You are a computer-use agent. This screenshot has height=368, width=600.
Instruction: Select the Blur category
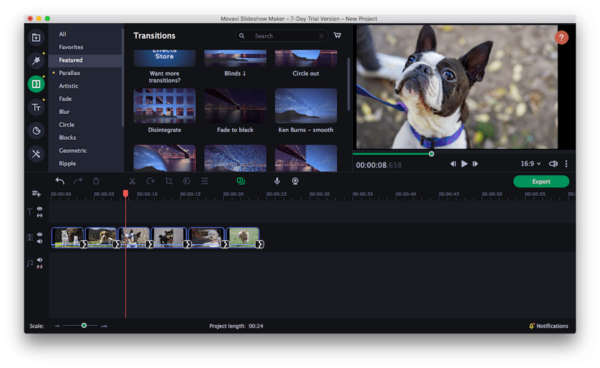64,112
